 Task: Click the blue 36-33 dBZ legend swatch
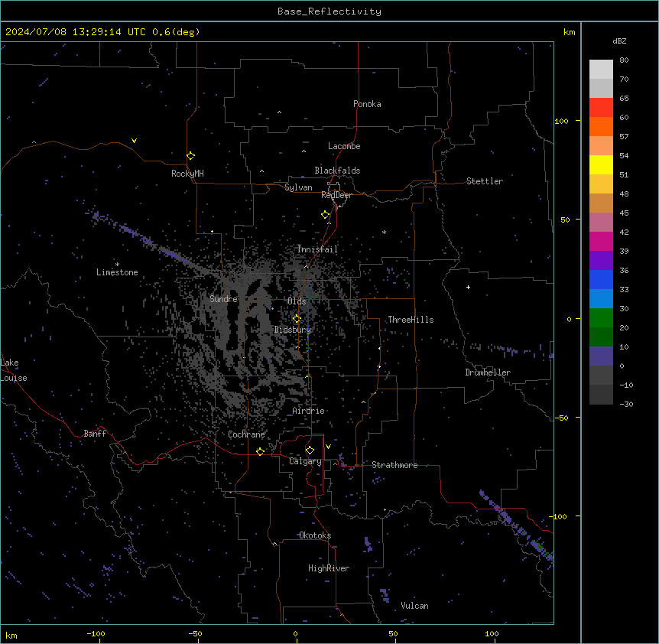[601, 279]
